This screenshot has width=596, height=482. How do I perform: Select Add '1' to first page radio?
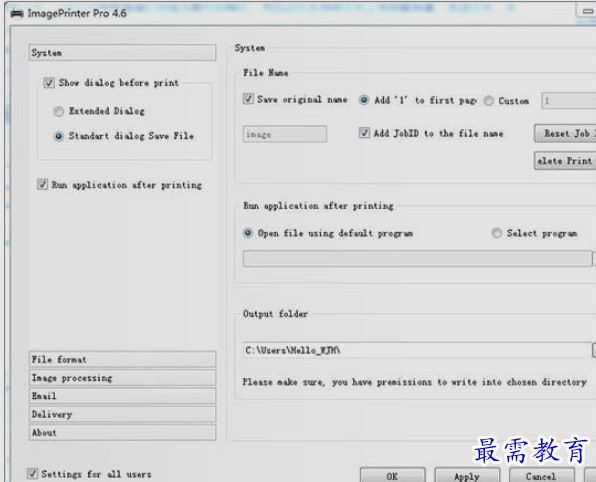coord(364,100)
